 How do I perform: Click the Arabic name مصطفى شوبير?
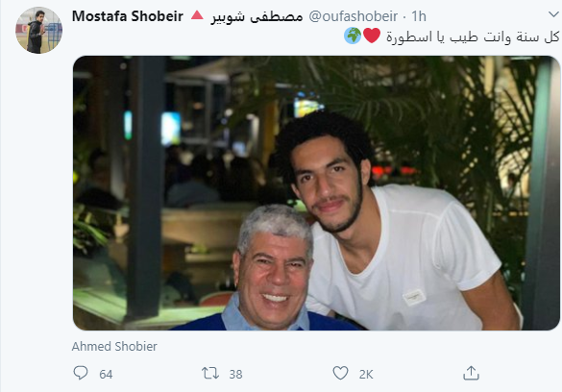(x=257, y=16)
